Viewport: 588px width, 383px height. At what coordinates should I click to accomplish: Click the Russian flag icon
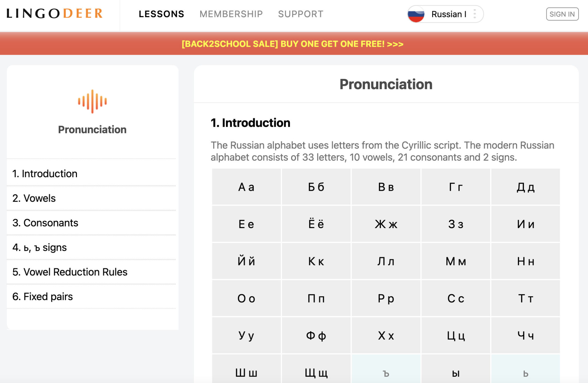click(416, 14)
